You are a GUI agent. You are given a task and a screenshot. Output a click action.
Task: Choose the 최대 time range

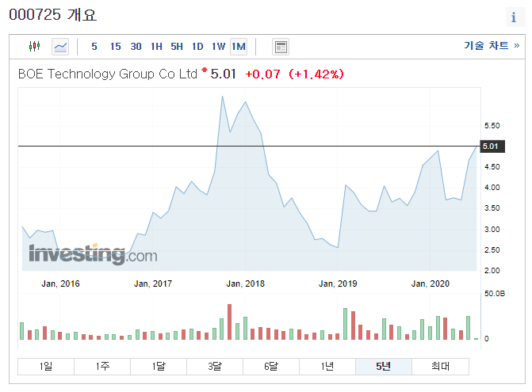pyautogui.click(x=440, y=366)
